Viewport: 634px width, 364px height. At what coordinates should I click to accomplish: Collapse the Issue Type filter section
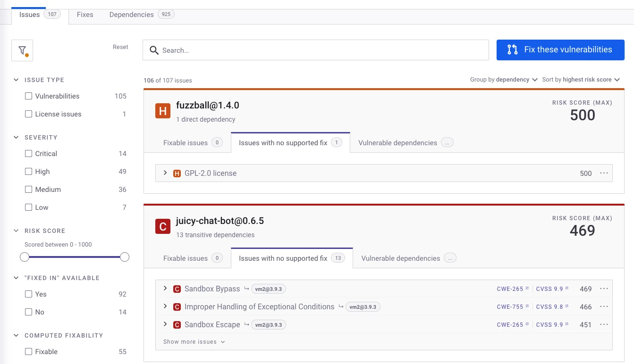16,80
